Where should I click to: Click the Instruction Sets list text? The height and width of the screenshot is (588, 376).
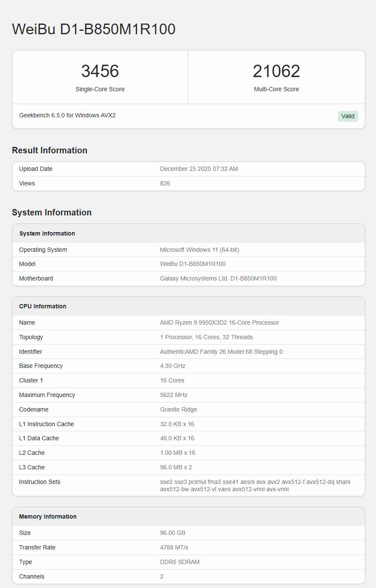point(255,485)
